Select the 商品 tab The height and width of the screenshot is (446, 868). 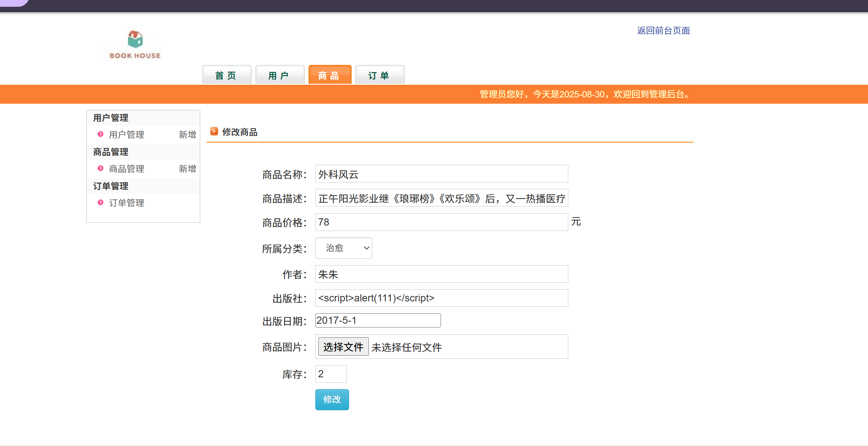(x=330, y=75)
